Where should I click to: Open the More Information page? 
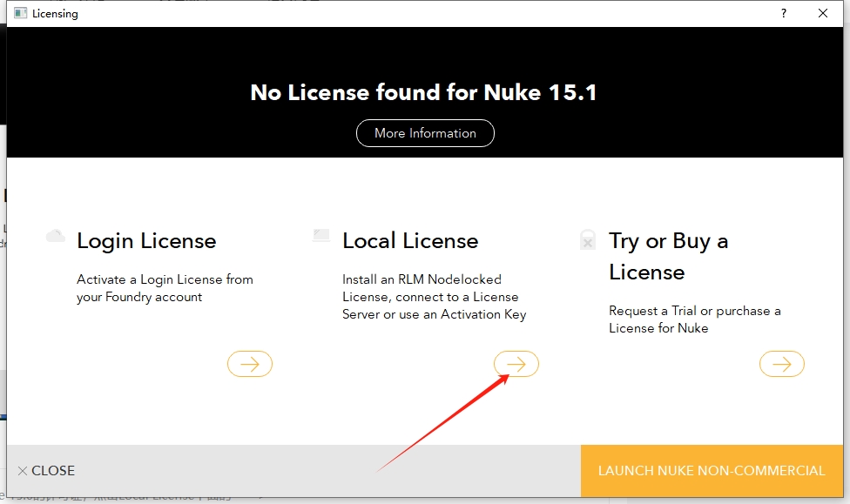tap(425, 133)
